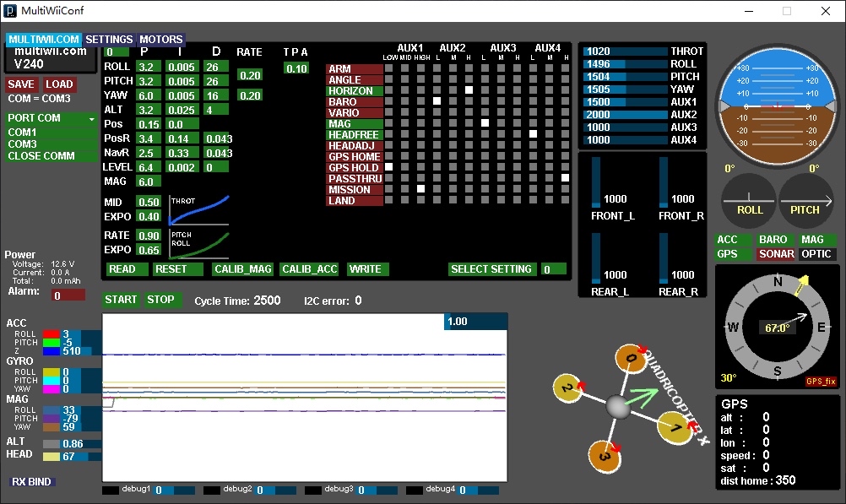The image size is (846, 504).
Task: Click LEVEL P value 6.4
Action: click(x=149, y=167)
